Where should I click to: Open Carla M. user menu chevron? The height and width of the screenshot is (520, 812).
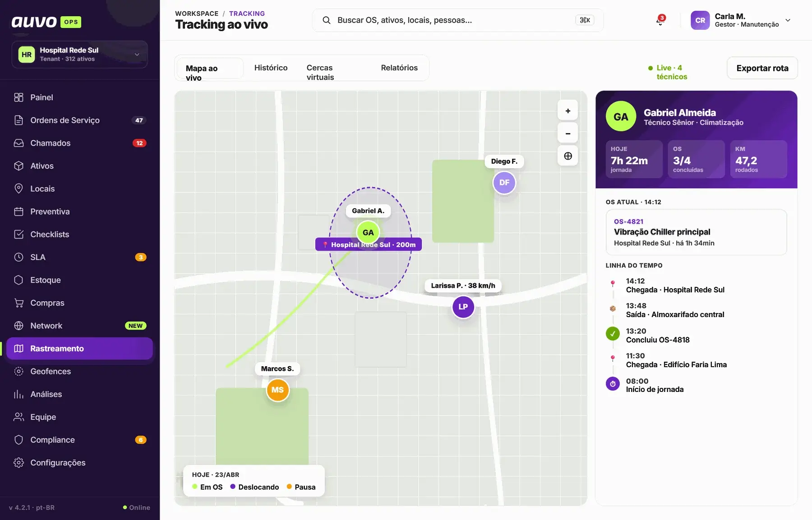click(x=788, y=20)
